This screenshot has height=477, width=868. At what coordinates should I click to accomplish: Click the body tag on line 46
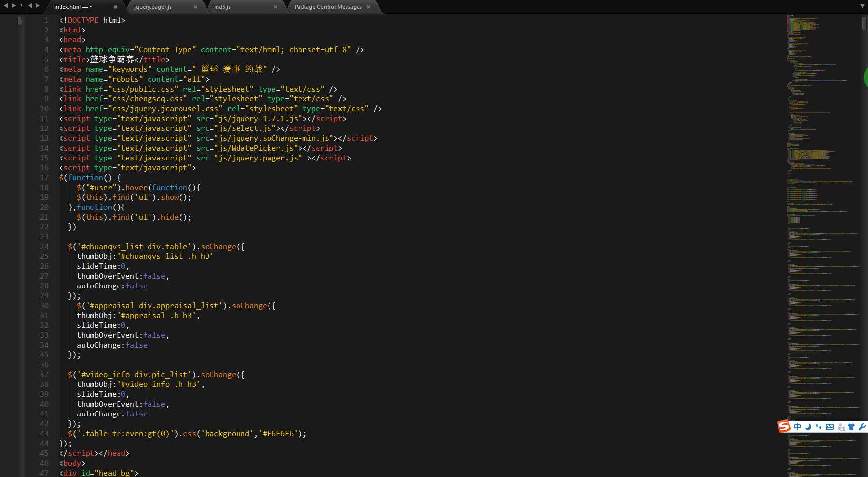point(72,463)
